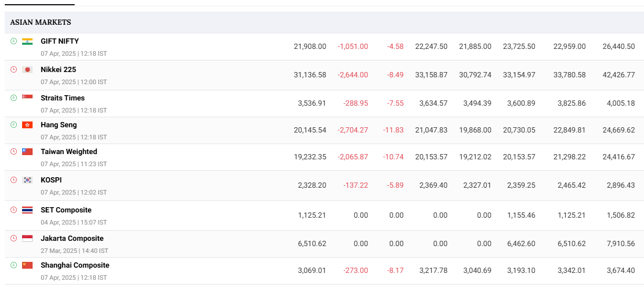Open the SET Composite index link
Image resolution: width=644 pixels, height=285 pixels.
click(x=66, y=210)
